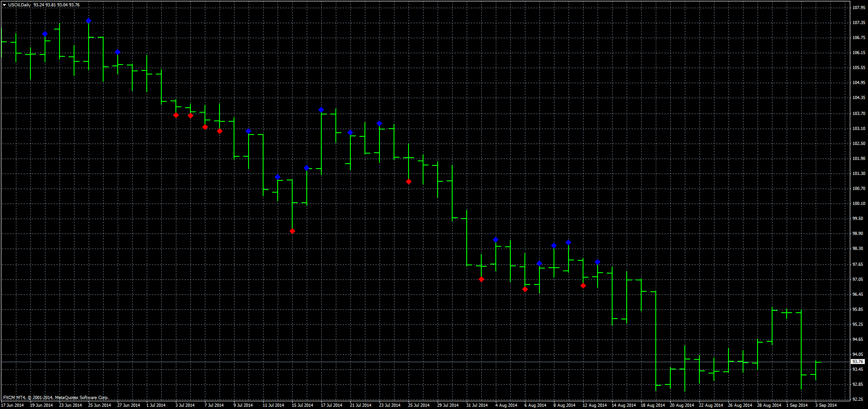Click the 15 Jul 2014 date axis label
The image size is (868, 409).
[302, 405]
